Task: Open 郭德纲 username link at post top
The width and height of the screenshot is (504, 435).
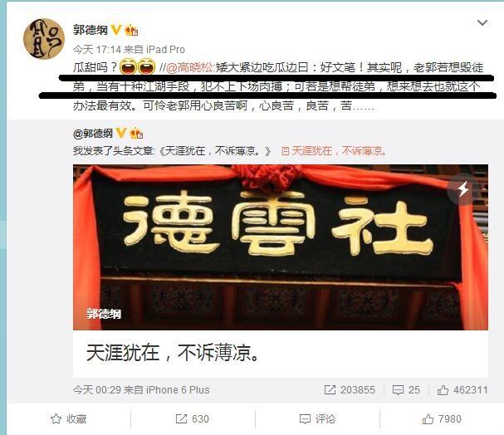Action: [x=91, y=30]
